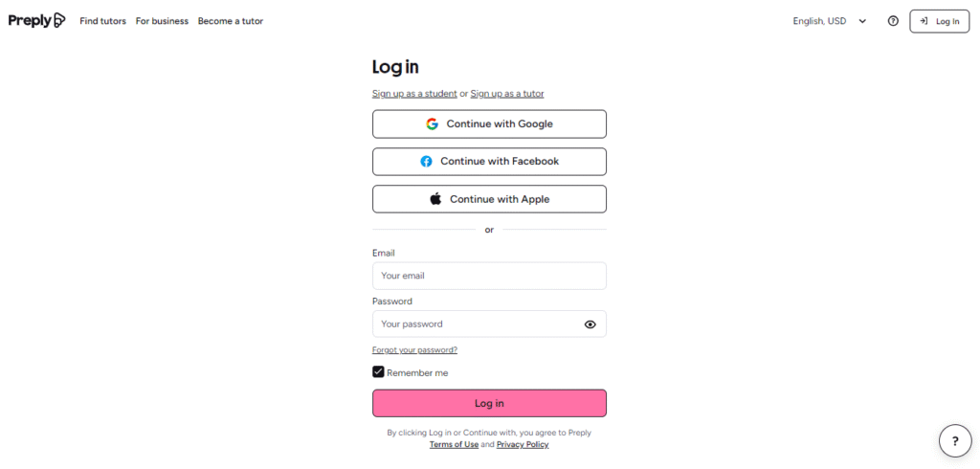The image size is (980, 469).
Task: Click the Google logo icon
Action: coord(433,123)
